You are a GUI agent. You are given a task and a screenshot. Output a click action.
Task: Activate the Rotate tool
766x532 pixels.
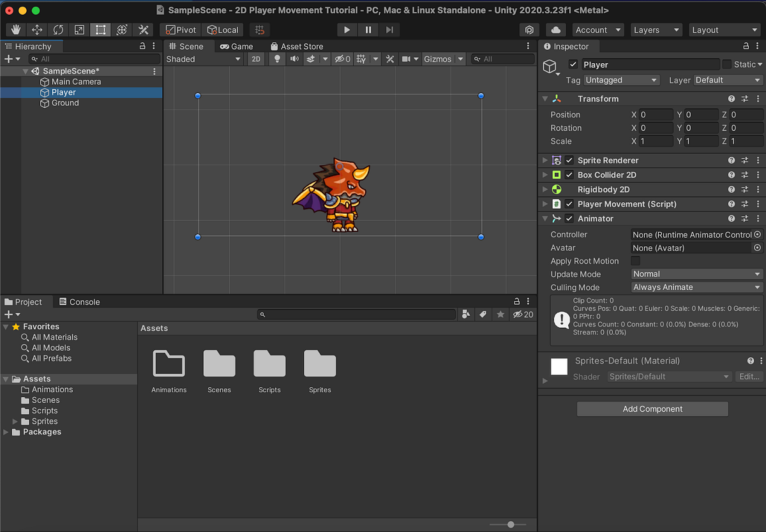click(57, 29)
